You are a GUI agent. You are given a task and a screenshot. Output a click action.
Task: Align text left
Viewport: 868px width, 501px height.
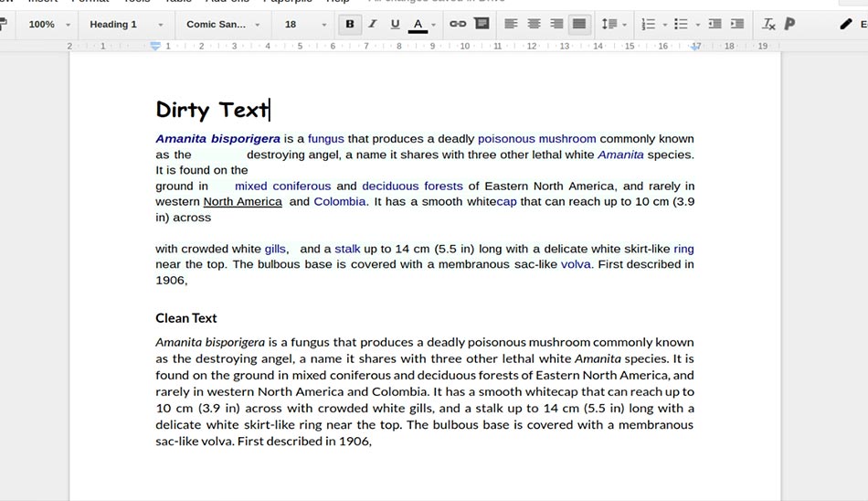tap(511, 24)
